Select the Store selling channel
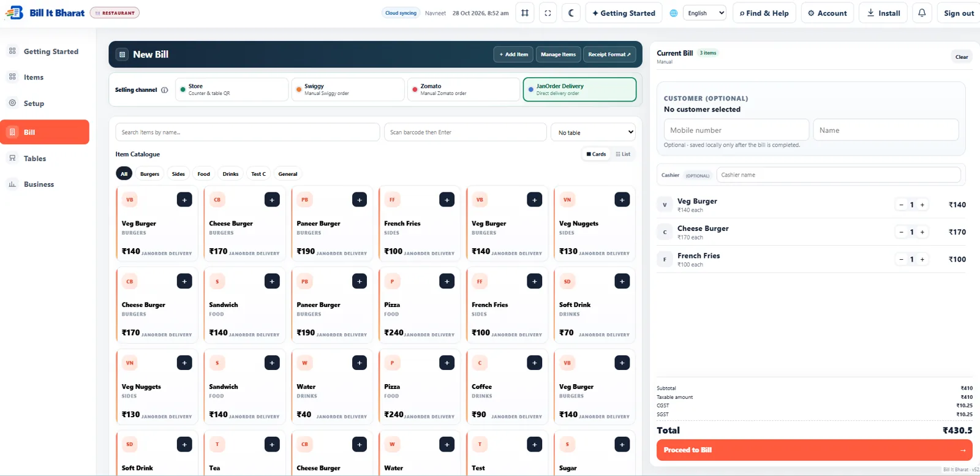The image size is (980, 476). pos(232,89)
